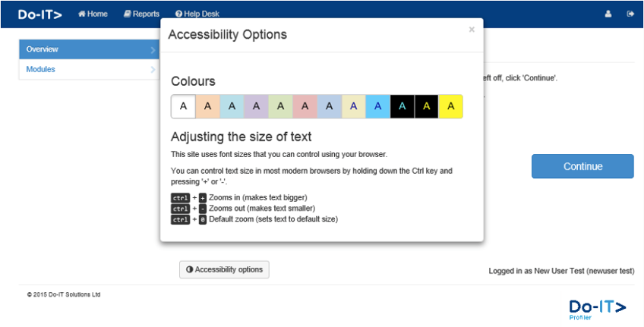Select the pale green colour swatch
This screenshot has width=644, height=327.
coord(280,106)
